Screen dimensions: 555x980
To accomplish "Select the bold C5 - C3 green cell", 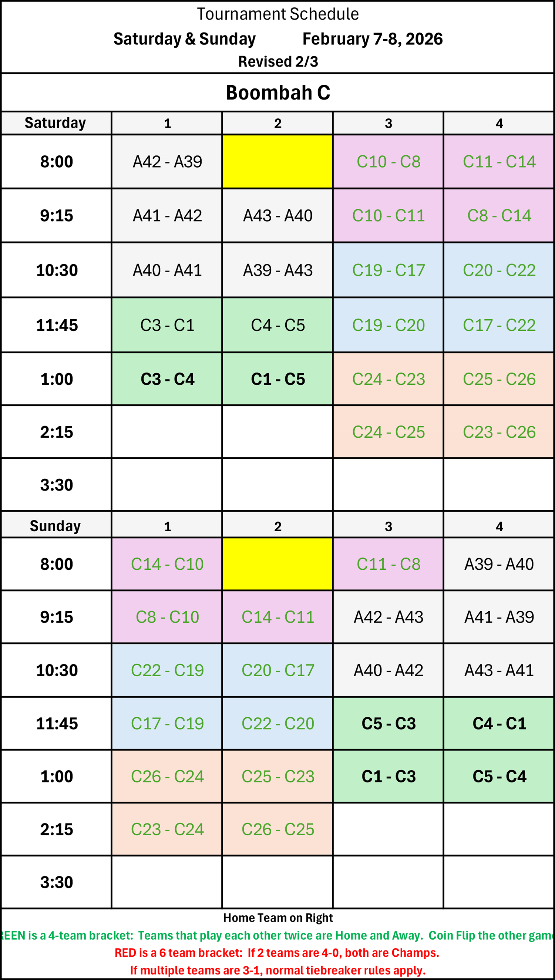I will point(388,724).
